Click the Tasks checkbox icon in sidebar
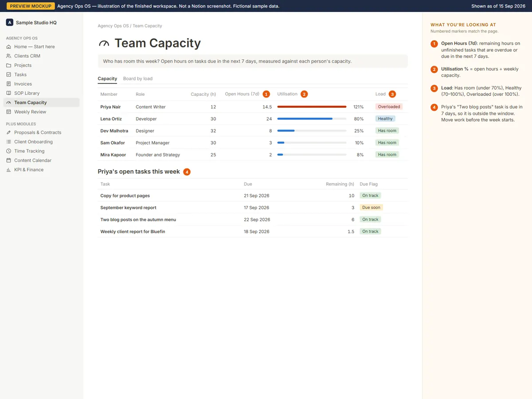532x399 pixels. (9, 74)
